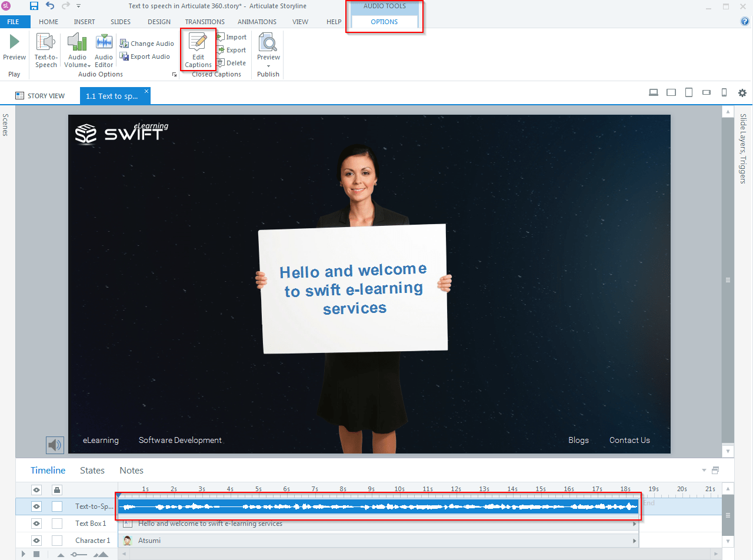This screenshot has height=560, width=753.
Task: Click the timeline zoom slider
Action: tap(79, 555)
